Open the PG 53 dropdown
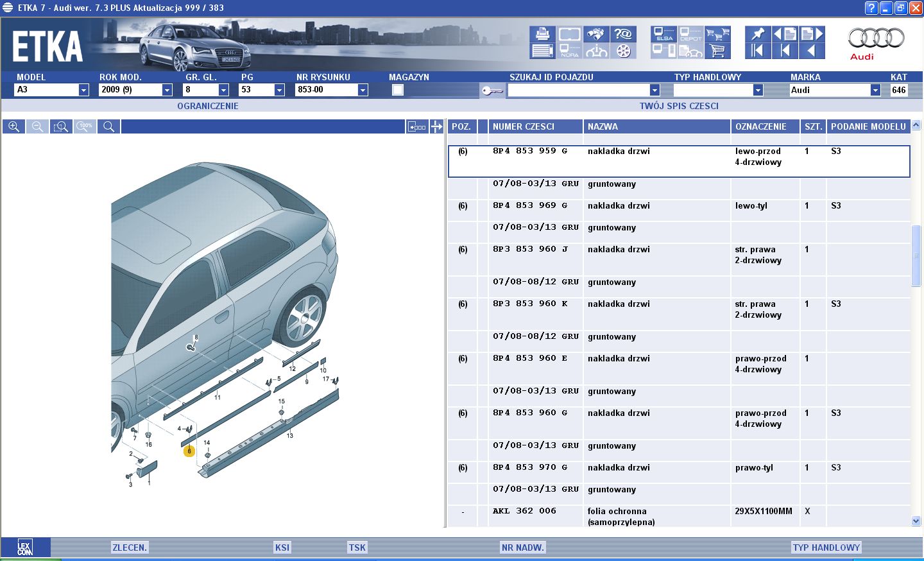Screen dimensions: 924x561 [279, 90]
